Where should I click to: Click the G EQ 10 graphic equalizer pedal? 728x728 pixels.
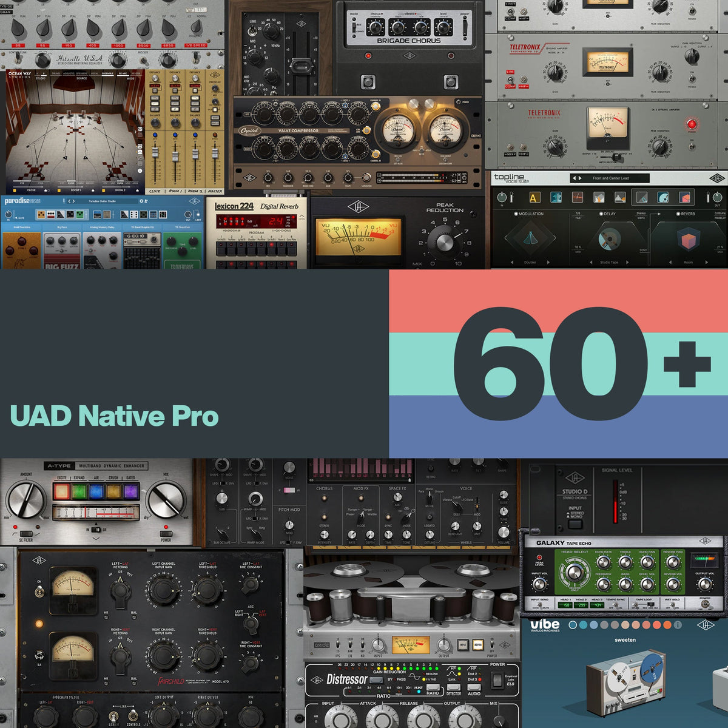pos(142,251)
